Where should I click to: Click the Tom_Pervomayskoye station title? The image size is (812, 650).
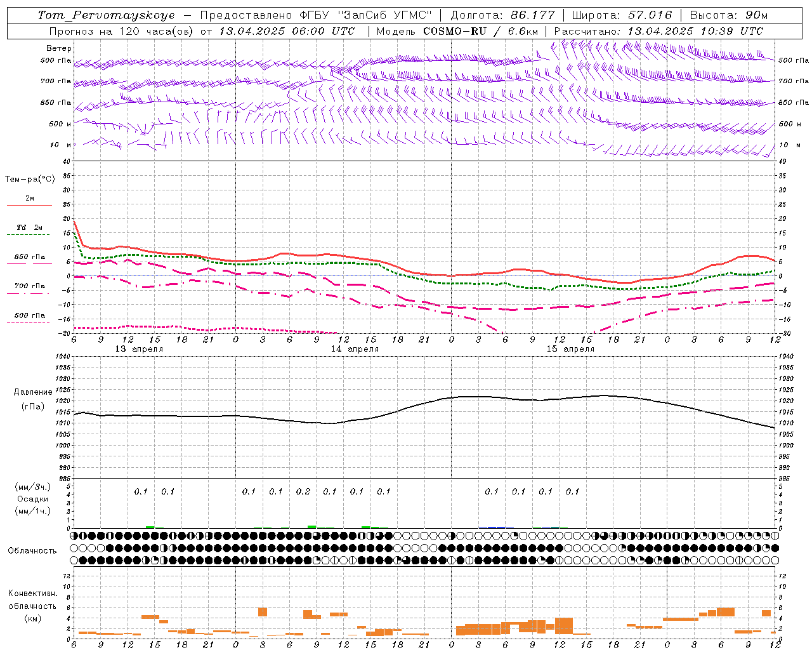[x=106, y=15]
